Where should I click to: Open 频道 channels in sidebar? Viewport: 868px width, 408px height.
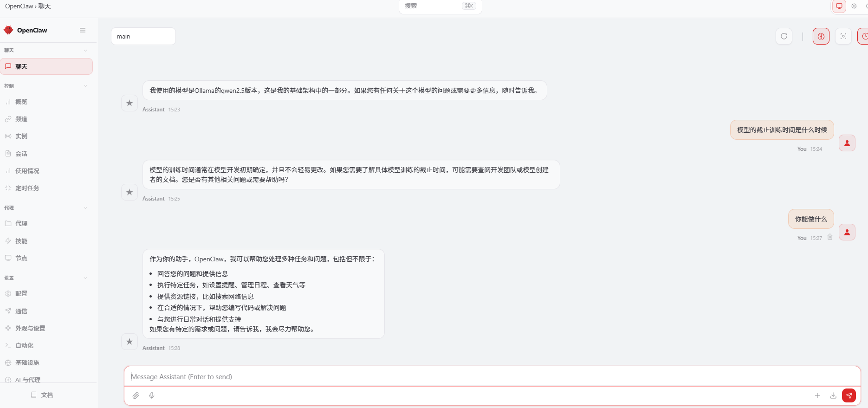point(46,119)
